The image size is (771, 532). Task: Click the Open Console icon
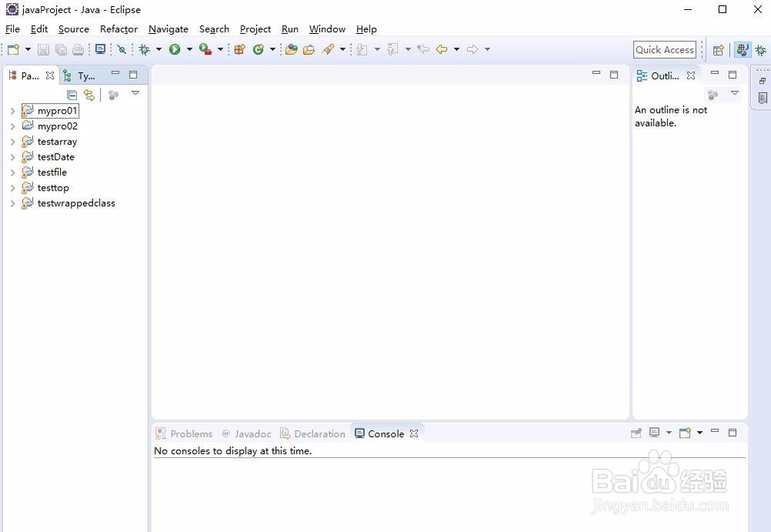click(685, 433)
